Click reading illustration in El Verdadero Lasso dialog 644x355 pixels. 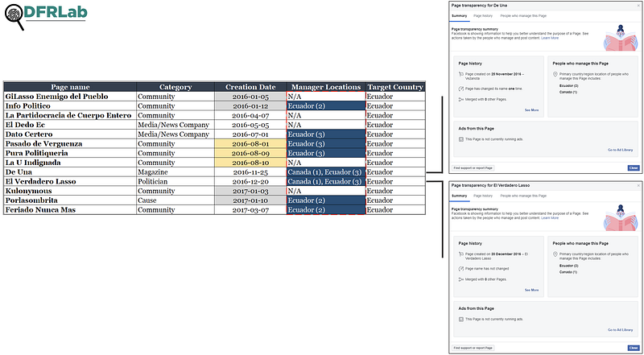pyautogui.click(x=621, y=217)
